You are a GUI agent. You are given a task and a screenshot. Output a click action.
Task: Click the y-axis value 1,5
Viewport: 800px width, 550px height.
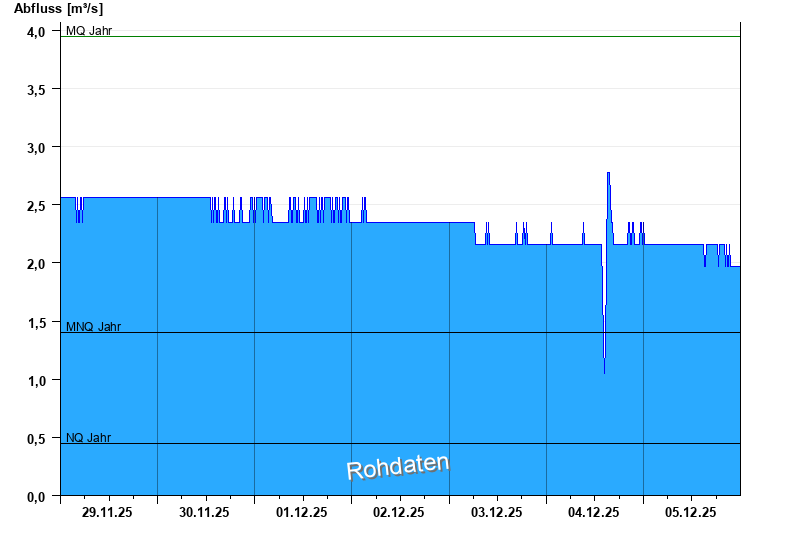click(x=36, y=323)
